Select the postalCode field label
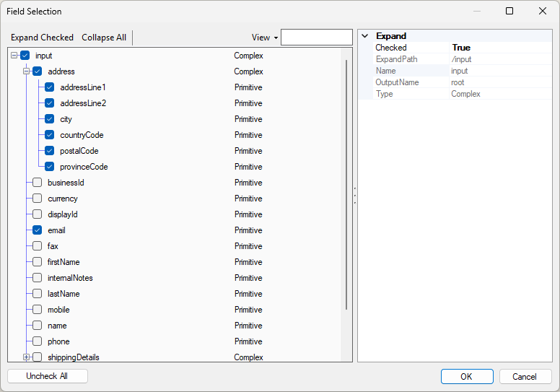This screenshot has width=560, height=392. point(79,151)
